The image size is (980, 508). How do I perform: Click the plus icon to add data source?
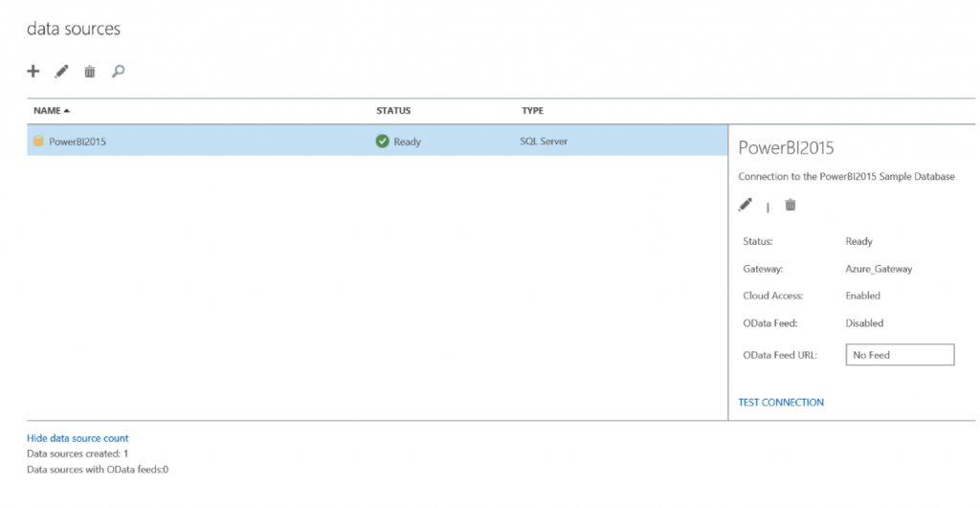tap(33, 71)
